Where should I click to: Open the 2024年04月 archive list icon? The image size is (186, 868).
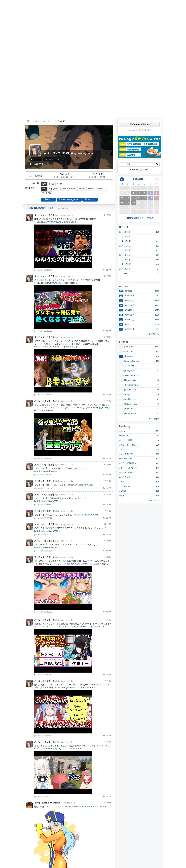[121, 305]
